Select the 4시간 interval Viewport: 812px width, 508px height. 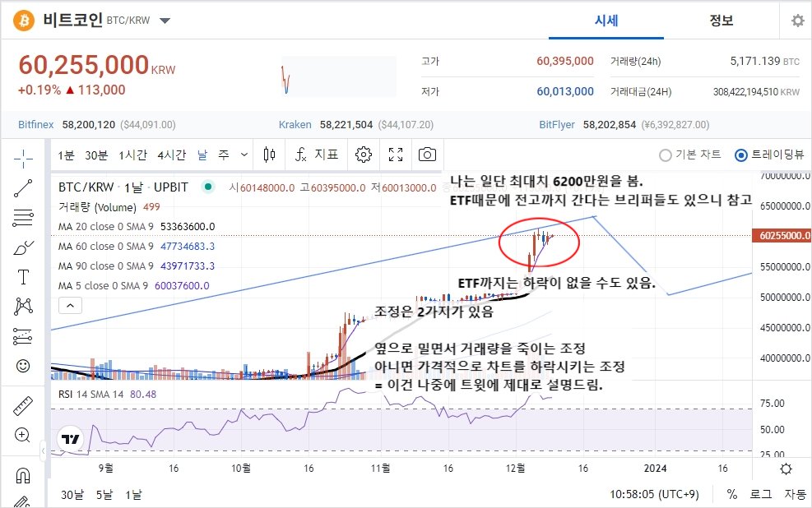pyautogui.click(x=171, y=155)
